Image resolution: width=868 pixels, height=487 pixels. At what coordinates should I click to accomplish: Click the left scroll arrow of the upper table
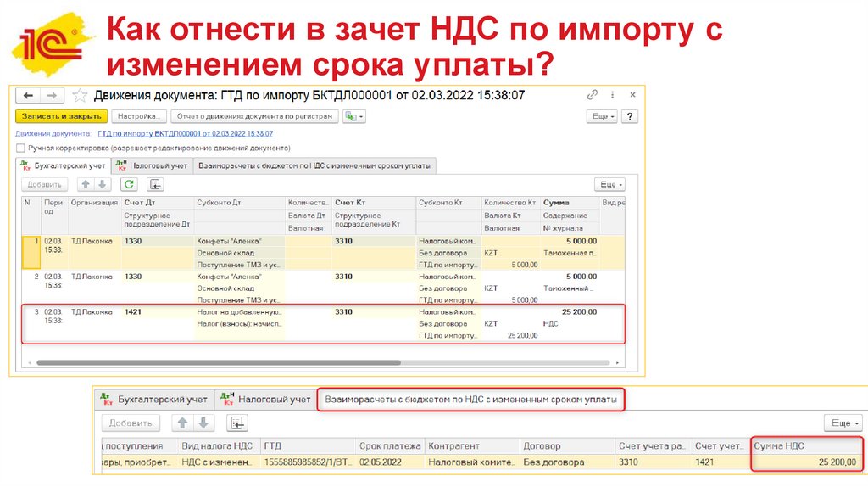click(30, 363)
